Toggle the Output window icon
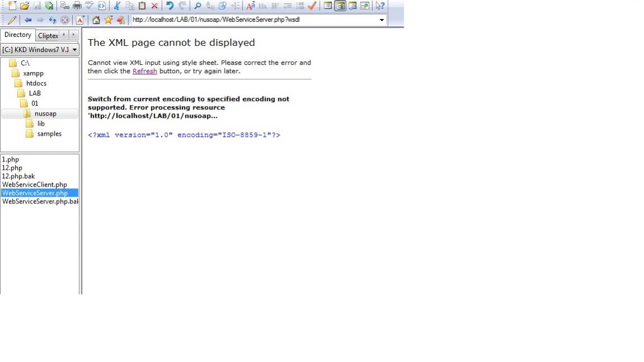This screenshot has width=644, height=362. point(352,6)
